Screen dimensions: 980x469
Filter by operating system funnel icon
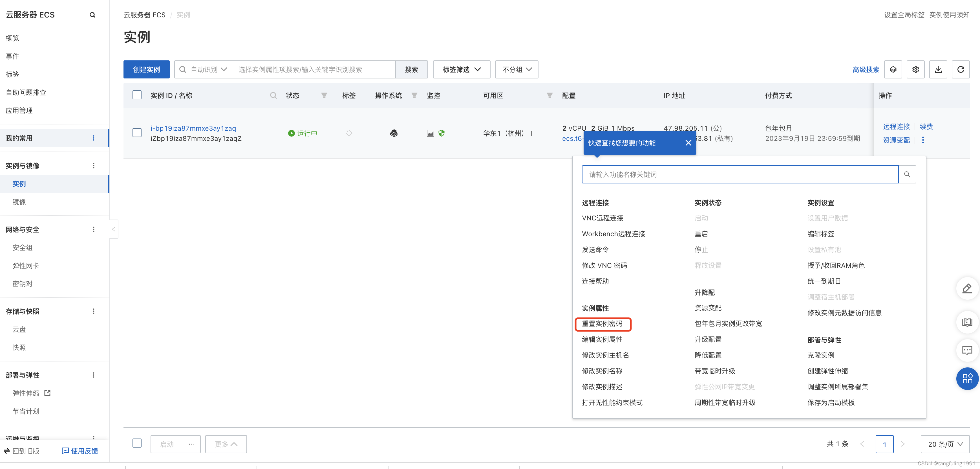click(x=414, y=95)
